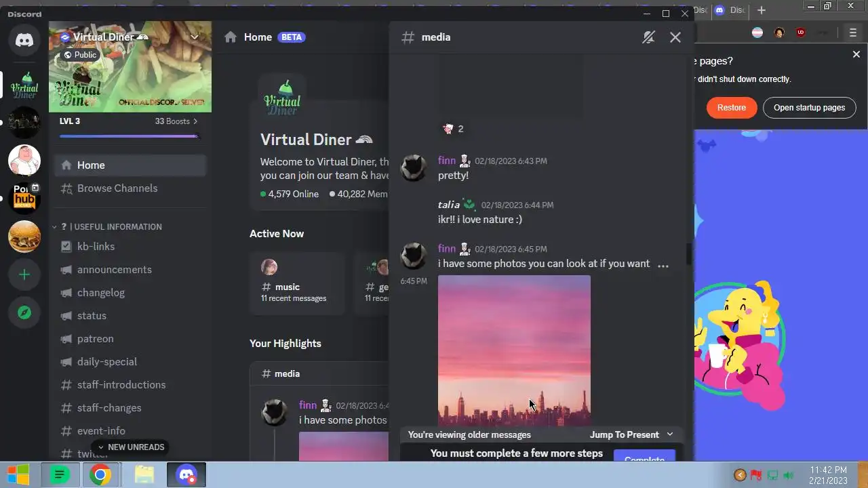Click the LVL 3 boost progress bar

[x=129, y=136]
